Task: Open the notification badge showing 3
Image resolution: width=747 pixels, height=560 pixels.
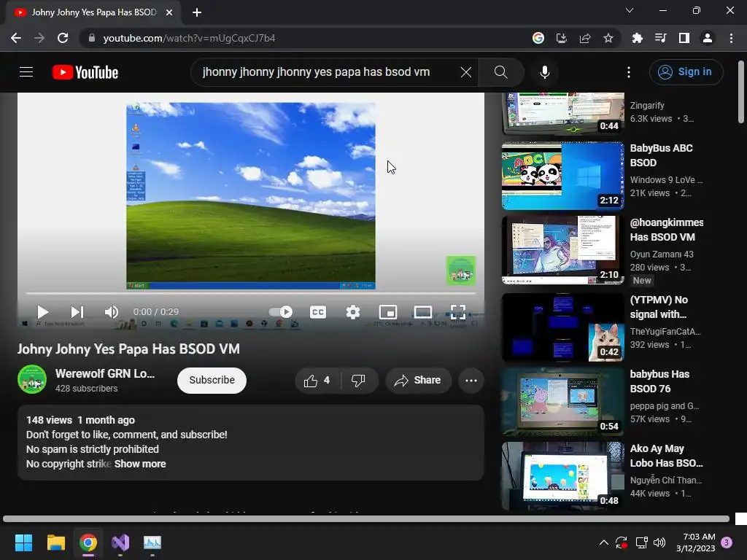Action: [x=727, y=542]
